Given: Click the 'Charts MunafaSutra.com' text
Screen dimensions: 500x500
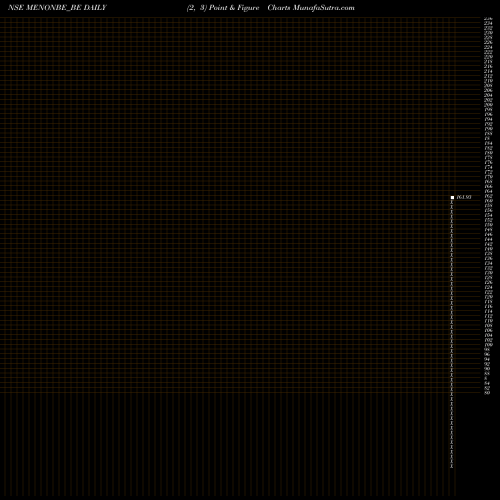Looking at the screenshot, I should coord(311,8).
